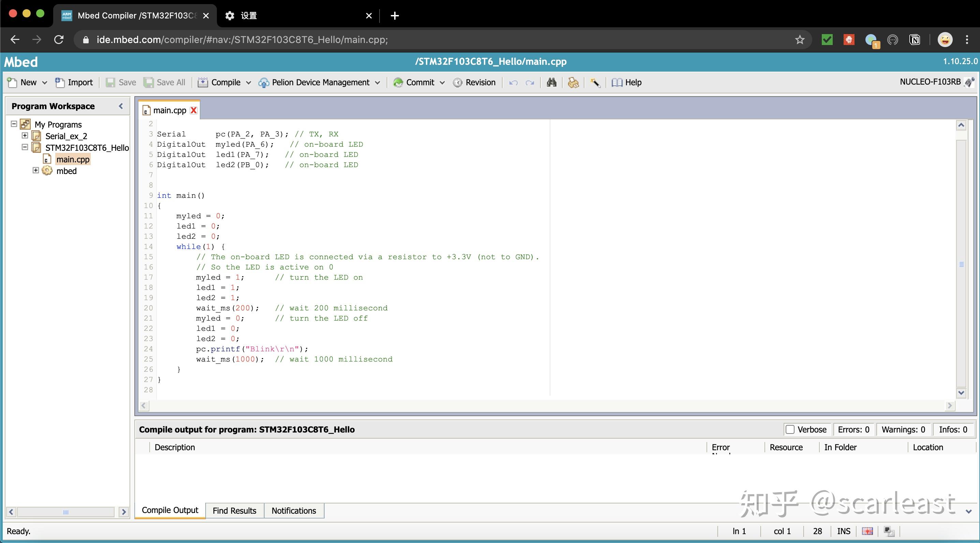Expand the mbed library node
Viewport: 980px width, 543px height.
[x=35, y=170]
